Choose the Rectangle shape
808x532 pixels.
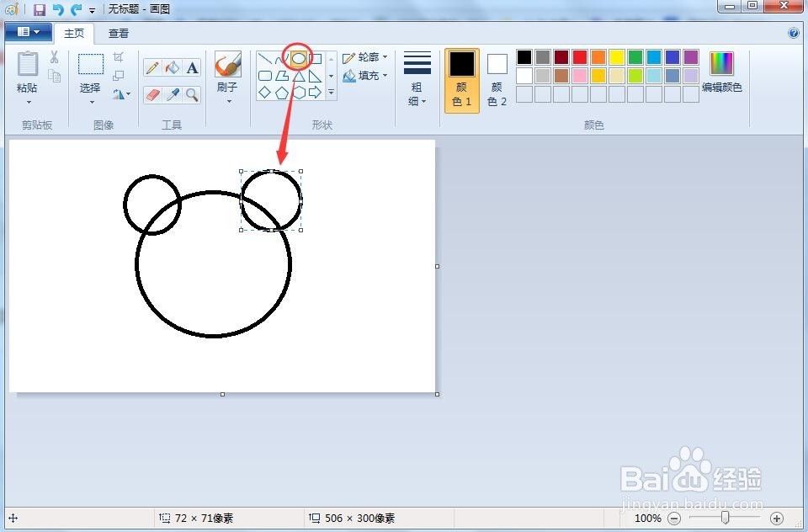(x=316, y=59)
